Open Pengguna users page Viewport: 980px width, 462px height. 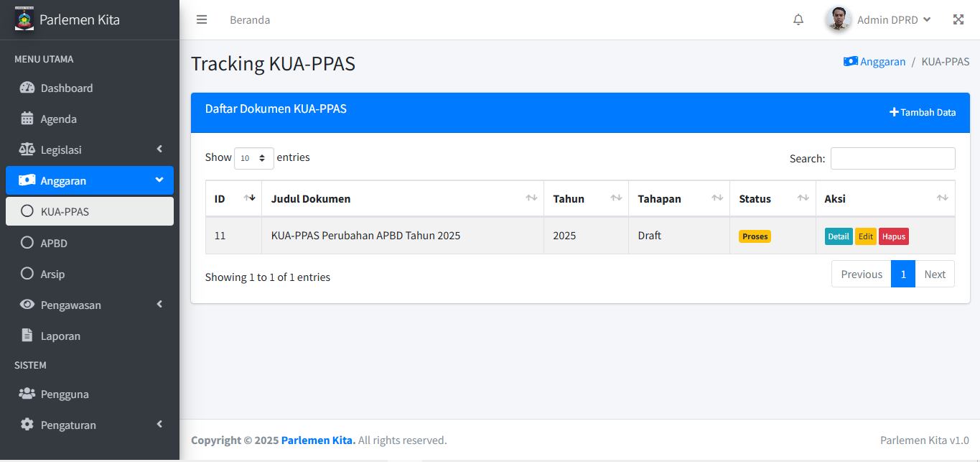click(65, 394)
